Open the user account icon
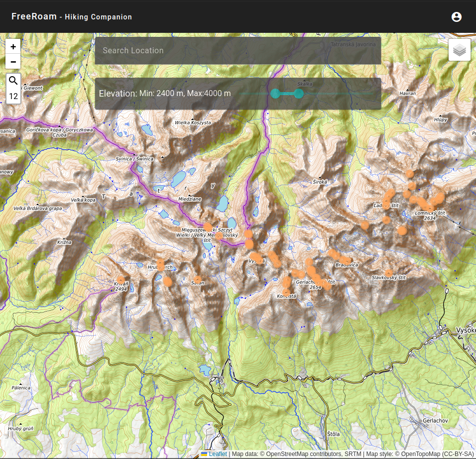The width and height of the screenshot is (476, 459). point(456,17)
